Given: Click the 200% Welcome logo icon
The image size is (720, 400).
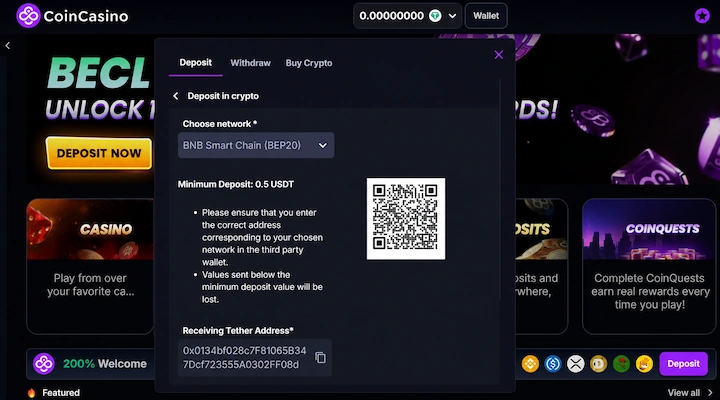Looking at the screenshot, I should [44, 364].
